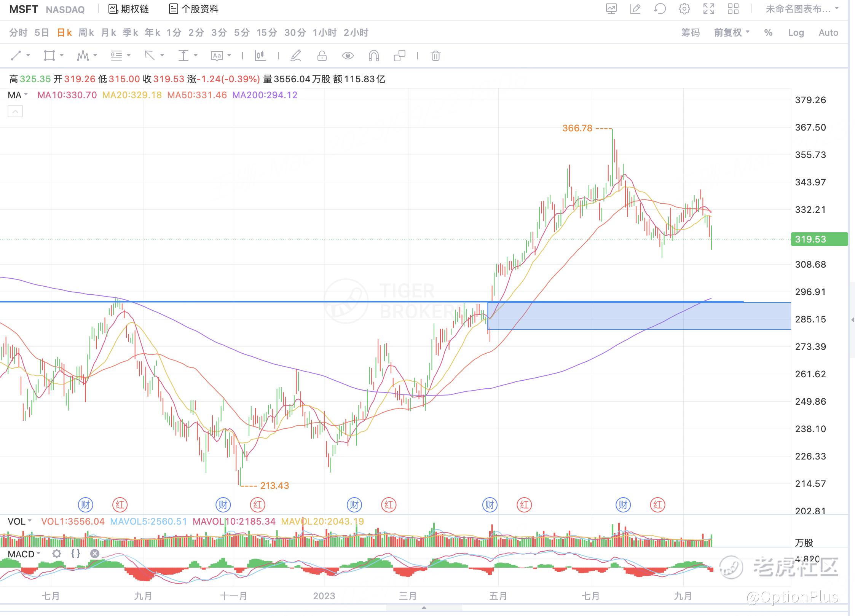Open MACD settings gear
Image resolution: width=855 pixels, height=616 pixels.
click(x=57, y=554)
